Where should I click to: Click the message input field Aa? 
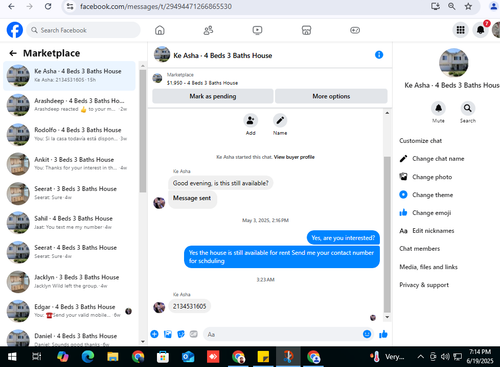[x=283, y=334]
